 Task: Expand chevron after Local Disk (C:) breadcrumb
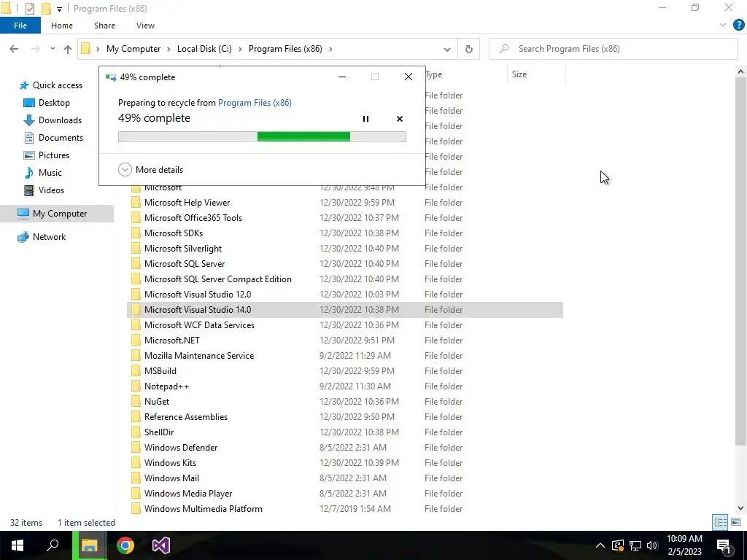(x=240, y=49)
